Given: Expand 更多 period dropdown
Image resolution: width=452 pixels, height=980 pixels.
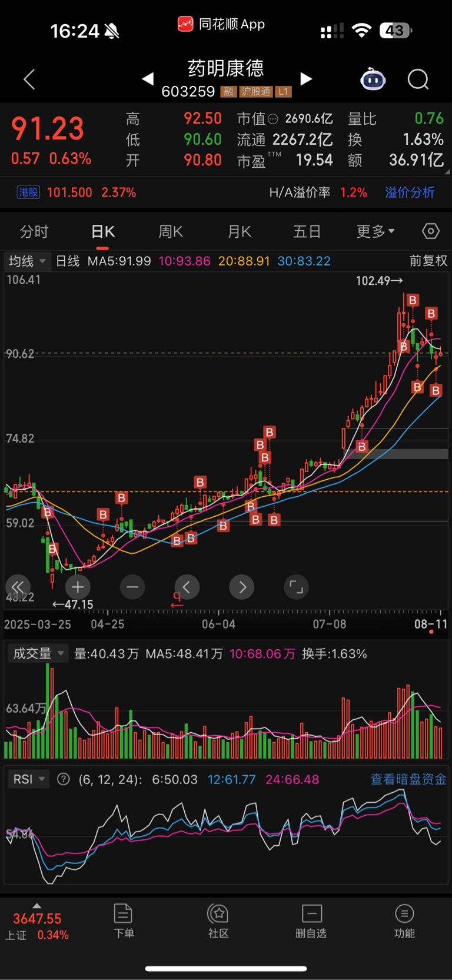Looking at the screenshot, I should pyautogui.click(x=375, y=231).
